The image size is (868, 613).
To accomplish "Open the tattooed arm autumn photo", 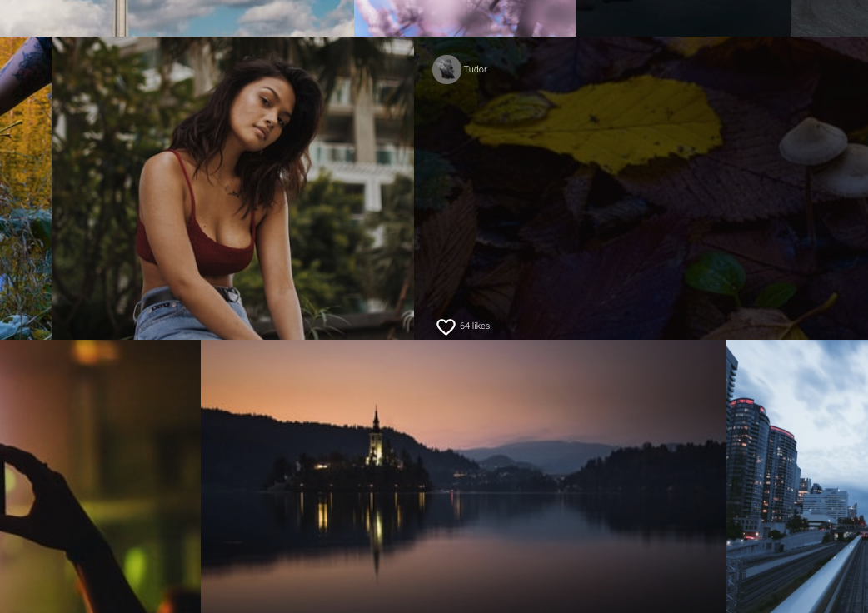I will 25,188.
